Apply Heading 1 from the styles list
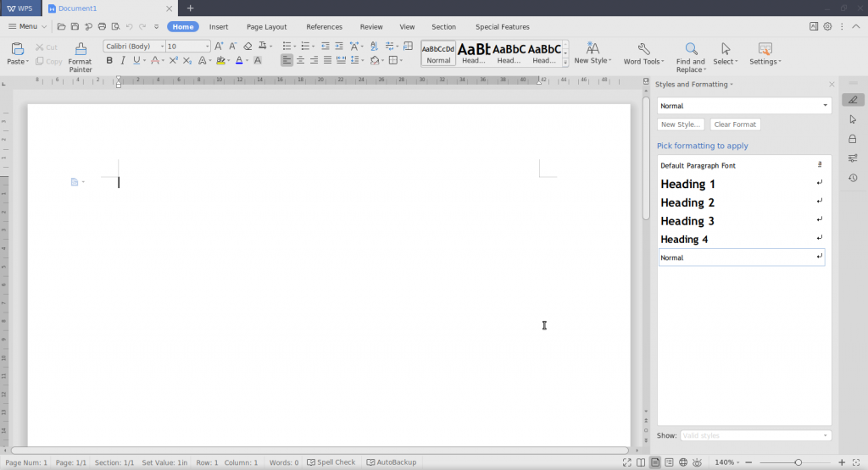 pos(742,184)
